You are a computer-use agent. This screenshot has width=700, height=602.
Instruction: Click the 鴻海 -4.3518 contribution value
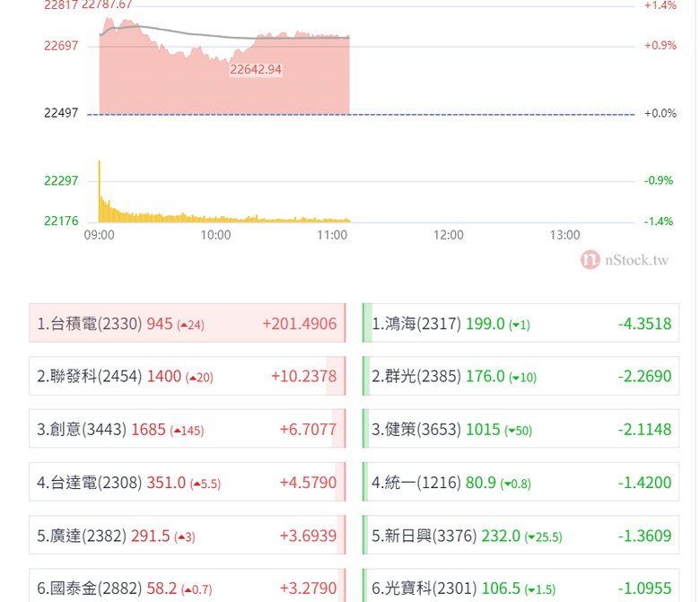tap(644, 324)
